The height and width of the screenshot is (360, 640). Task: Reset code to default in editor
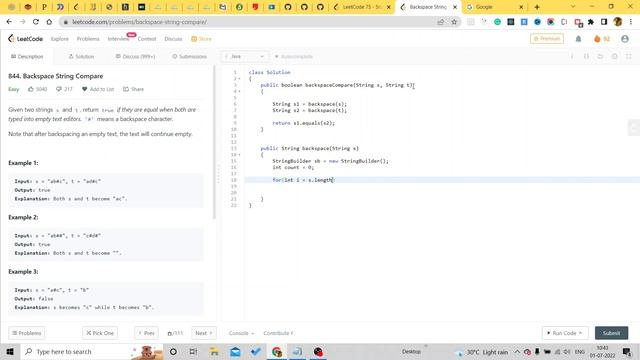[600, 56]
